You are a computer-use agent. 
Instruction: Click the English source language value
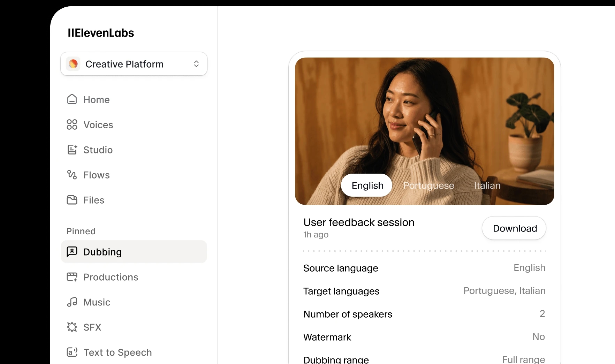pyautogui.click(x=529, y=268)
